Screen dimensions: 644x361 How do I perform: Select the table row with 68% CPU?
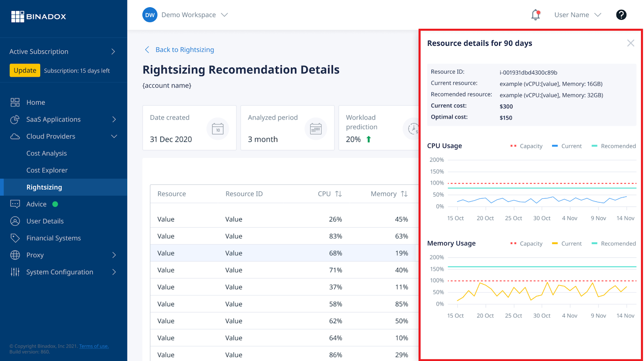tap(284, 253)
